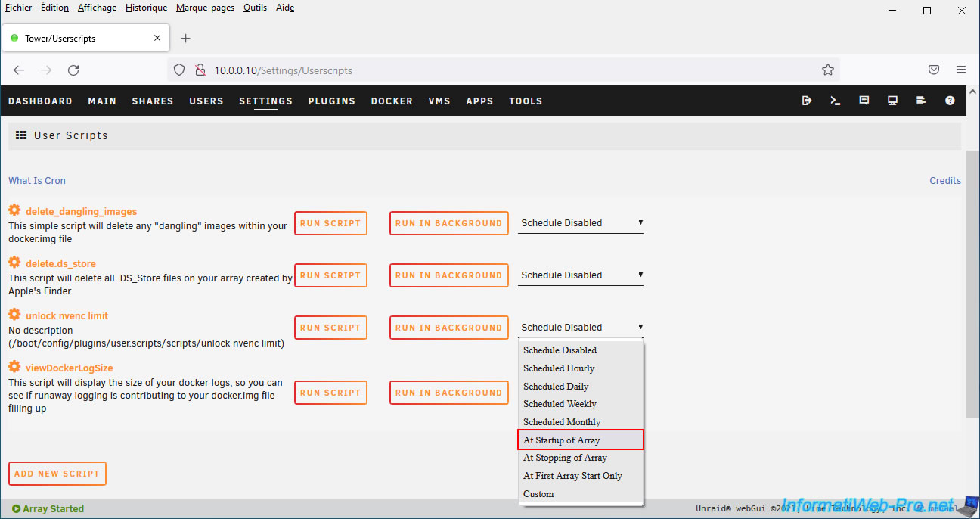Expand schedule dropdown for delete.ds_store
Image resolution: width=980 pixels, height=519 pixels.
[580, 275]
